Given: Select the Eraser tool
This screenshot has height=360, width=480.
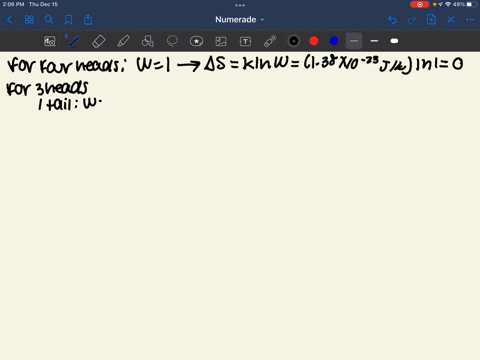Looking at the screenshot, I should coord(98,41).
